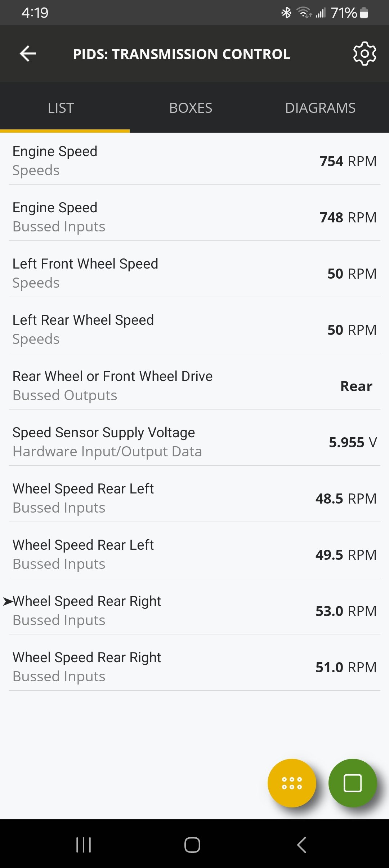Tap the battery icon in status bar

pyautogui.click(x=364, y=13)
